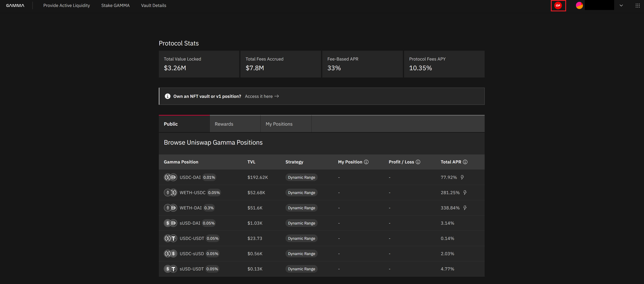Image resolution: width=644 pixels, height=284 pixels.
Task: Click the sUSD-USDT token pair icon
Action: coord(171,269)
